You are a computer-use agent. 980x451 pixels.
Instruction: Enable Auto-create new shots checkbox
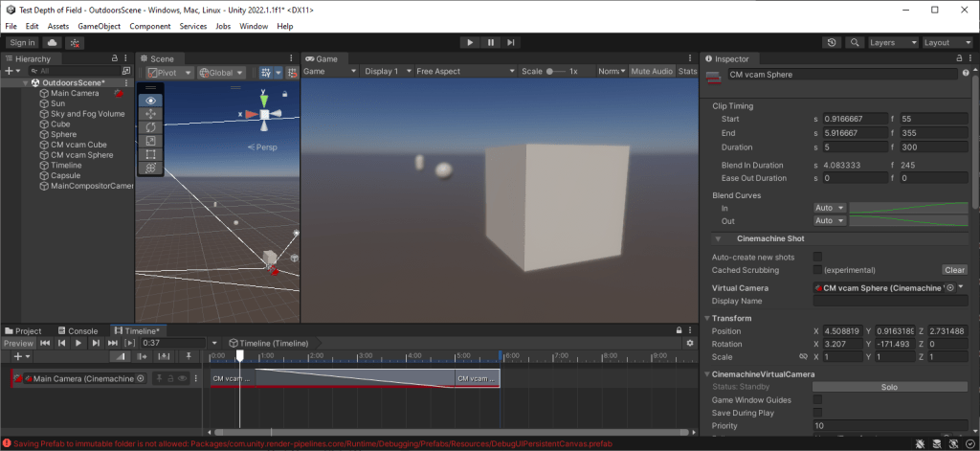coord(817,257)
